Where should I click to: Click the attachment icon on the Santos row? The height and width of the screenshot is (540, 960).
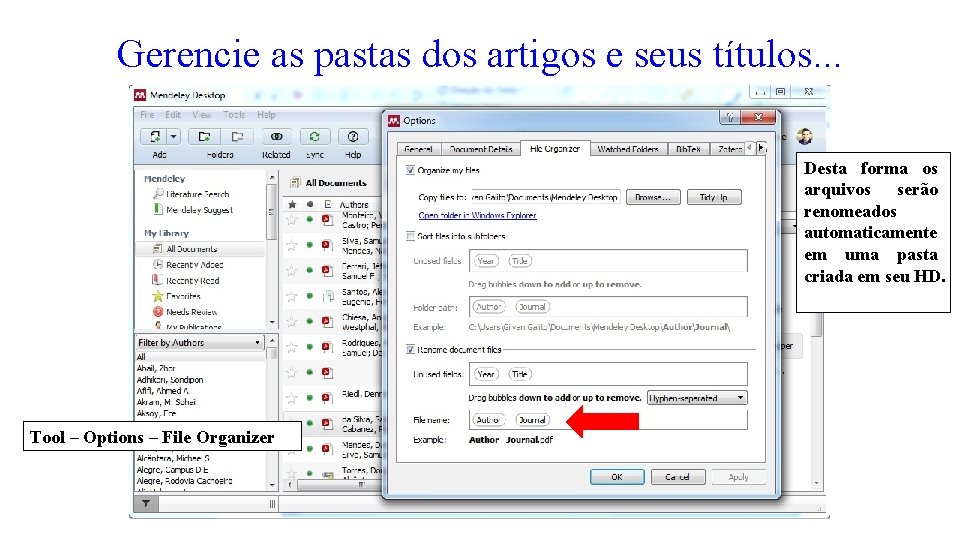pyautogui.click(x=328, y=296)
